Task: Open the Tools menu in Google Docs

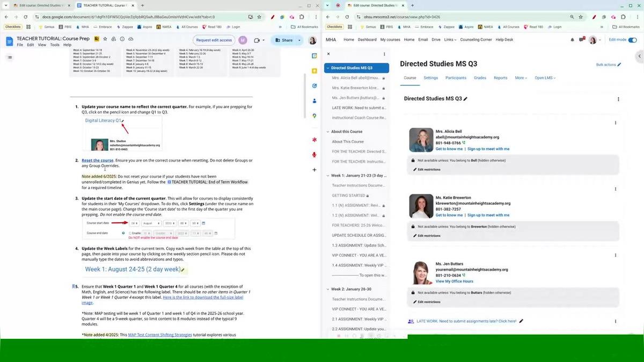Action: (x=55, y=45)
